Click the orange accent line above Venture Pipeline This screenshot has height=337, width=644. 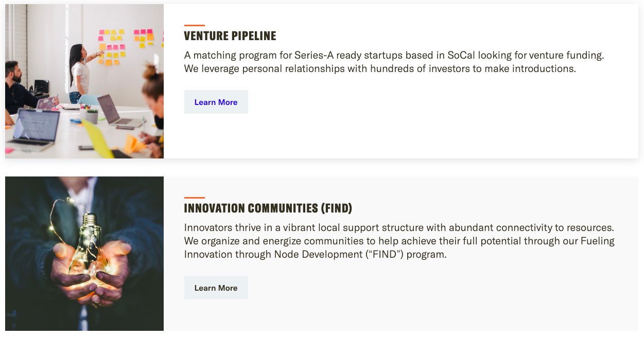tap(195, 25)
